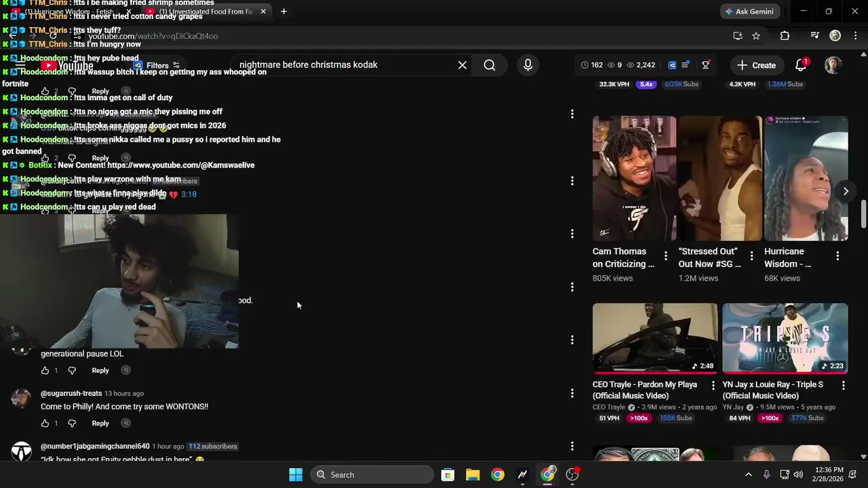The height and width of the screenshot is (488, 868).
Task: Open the 'YN Jay x Louie Ray - Triple S' title
Action: click(x=773, y=390)
